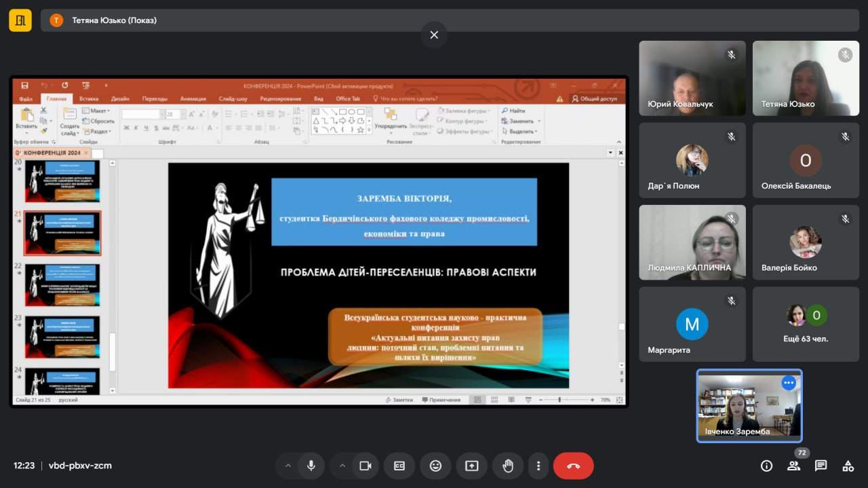Viewport: 868px width, 488px height.
Task: Toggle the camera on or off
Action: click(x=366, y=466)
